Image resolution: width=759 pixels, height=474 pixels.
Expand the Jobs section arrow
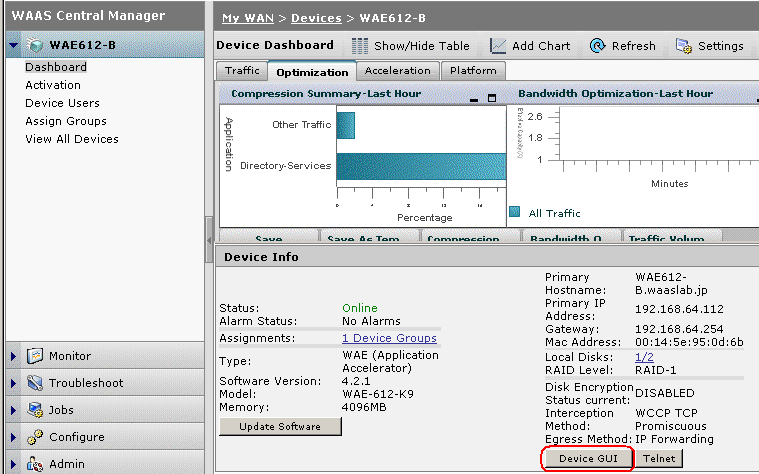pyautogui.click(x=13, y=410)
